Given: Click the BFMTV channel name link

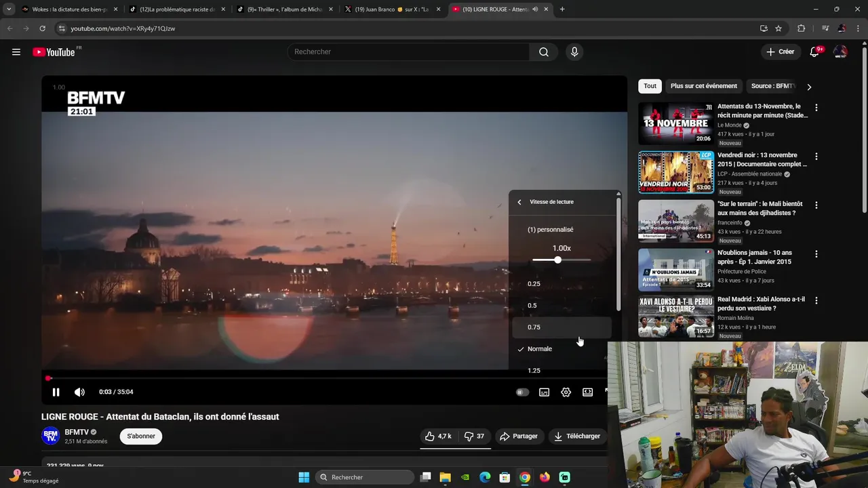Looking at the screenshot, I should (x=77, y=432).
